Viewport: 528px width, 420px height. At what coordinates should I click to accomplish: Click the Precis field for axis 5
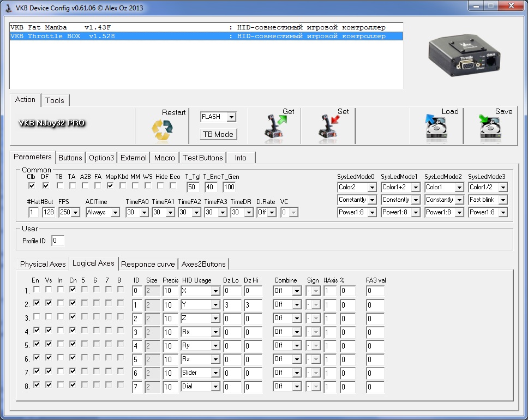pos(170,346)
